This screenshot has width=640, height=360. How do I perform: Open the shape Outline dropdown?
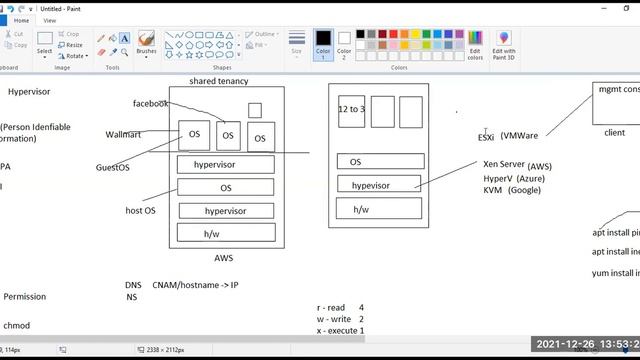tap(262, 34)
